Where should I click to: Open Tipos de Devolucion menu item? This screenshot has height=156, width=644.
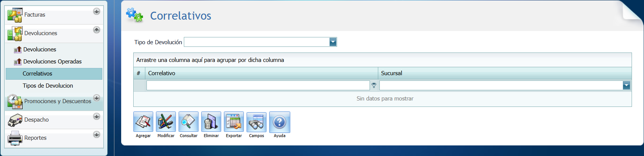coord(48,86)
